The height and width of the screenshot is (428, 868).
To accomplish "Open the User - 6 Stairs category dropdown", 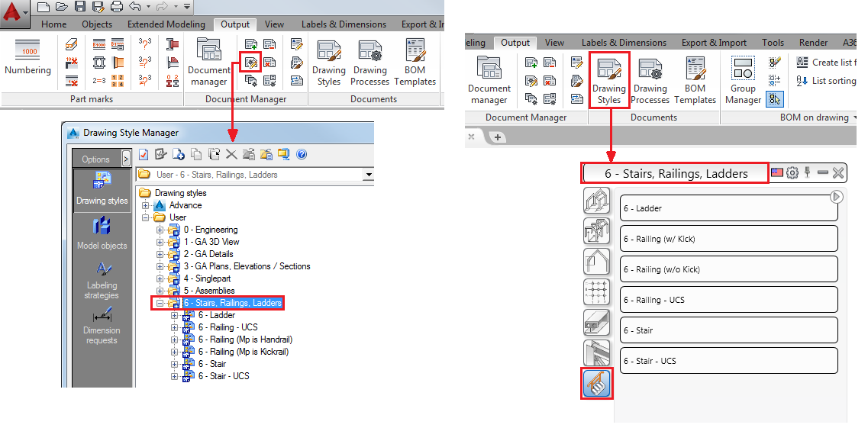I will pos(368,175).
